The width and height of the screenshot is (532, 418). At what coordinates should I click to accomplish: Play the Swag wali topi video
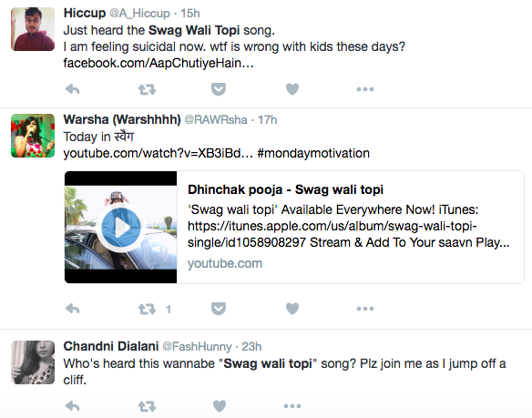pos(121,228)
